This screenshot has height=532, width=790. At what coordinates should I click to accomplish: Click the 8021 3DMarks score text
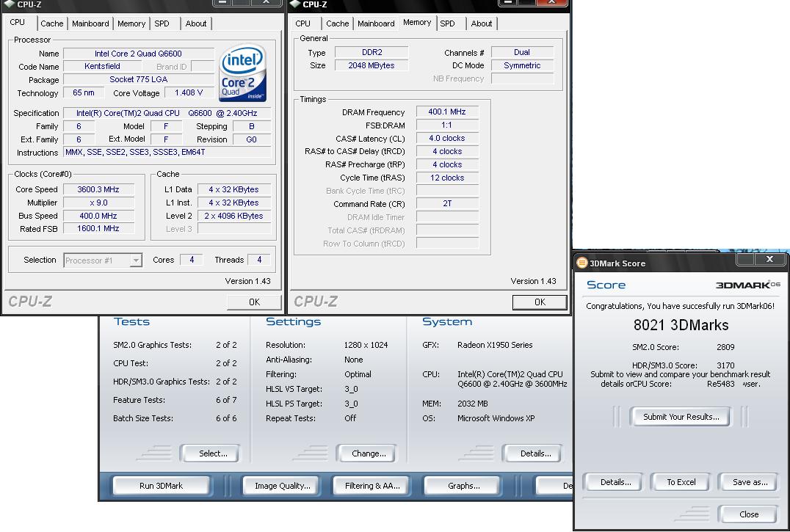681,325
